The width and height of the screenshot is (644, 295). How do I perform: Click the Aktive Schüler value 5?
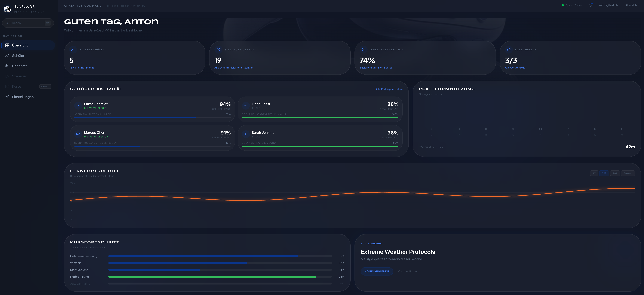coord(71,61)
